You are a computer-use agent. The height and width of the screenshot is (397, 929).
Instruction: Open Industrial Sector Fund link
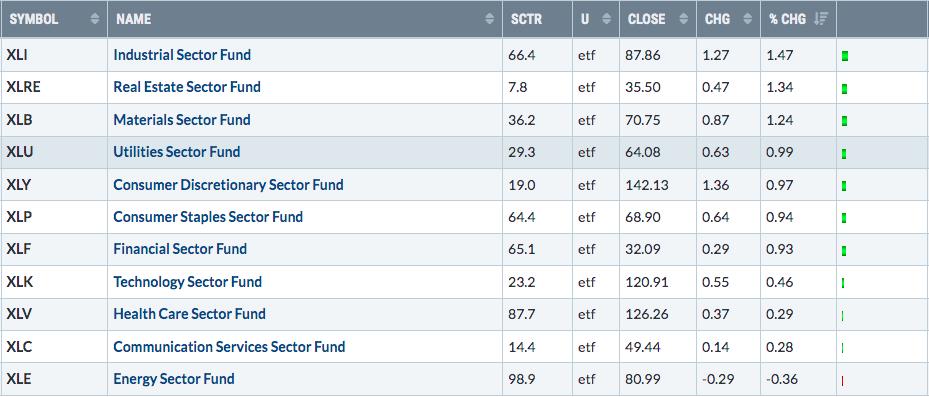(182, 55)
